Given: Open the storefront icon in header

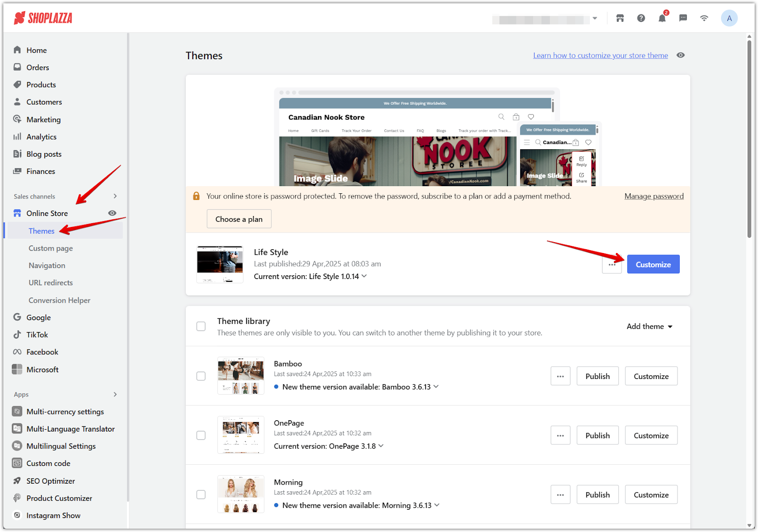Looking at the screenshot, I should pyautogui.click(x=620, y=18).
